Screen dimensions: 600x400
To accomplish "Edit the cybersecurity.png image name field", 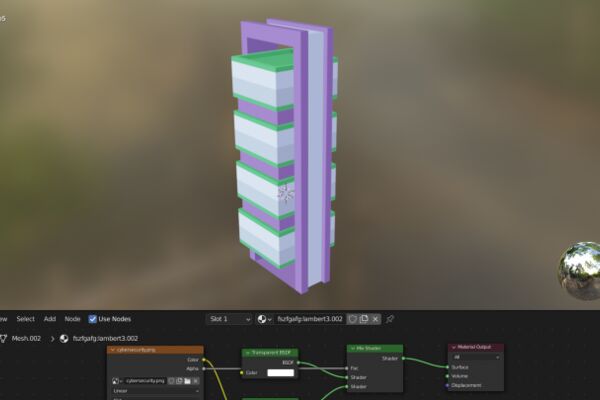I will (145, 381).
